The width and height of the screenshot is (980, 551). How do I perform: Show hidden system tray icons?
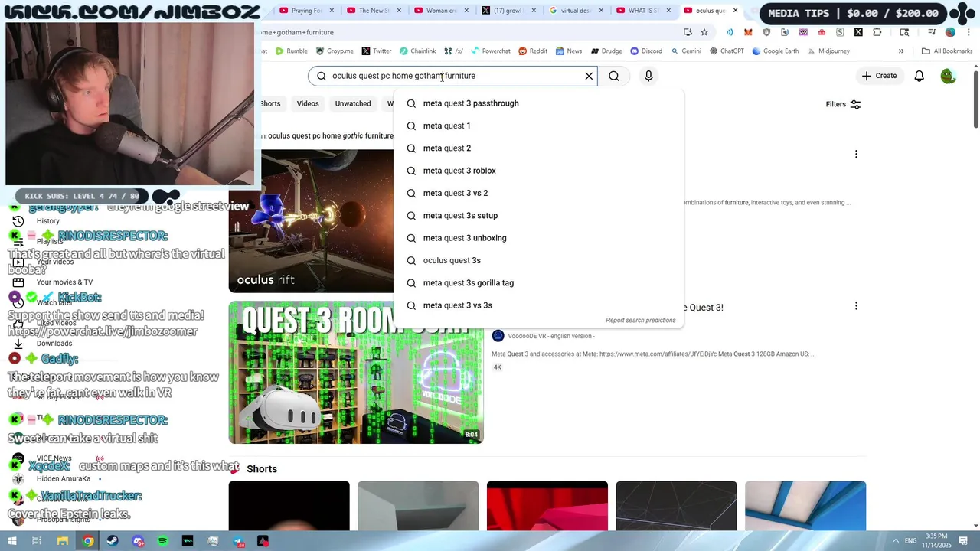click(x=896, y=541)
